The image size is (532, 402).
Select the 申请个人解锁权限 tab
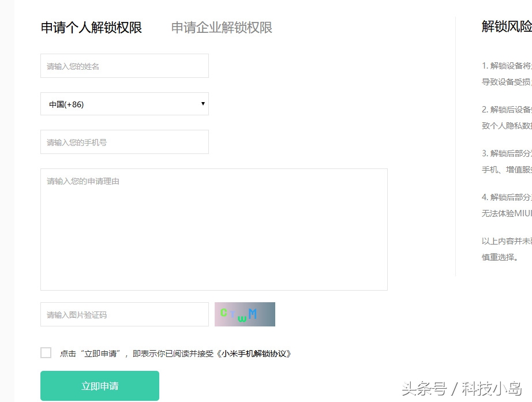coord(90,27)
